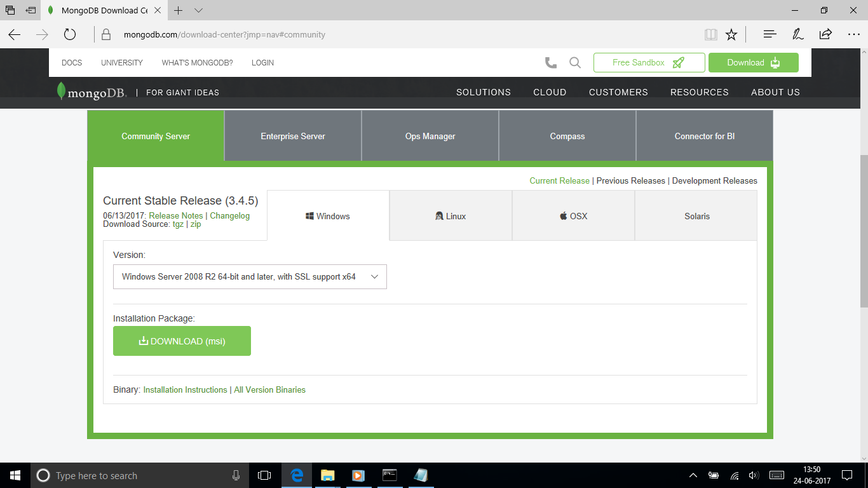The image size is (868, 488).
Task: Select the Enterprise Server tab
Action: click(x=292, y=135)
